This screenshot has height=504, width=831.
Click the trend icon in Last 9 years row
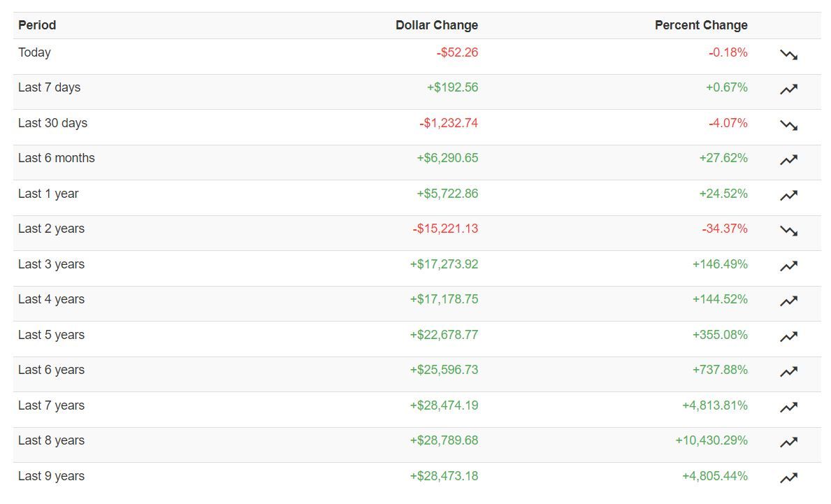pyautogui.click(x=788, y=478)
